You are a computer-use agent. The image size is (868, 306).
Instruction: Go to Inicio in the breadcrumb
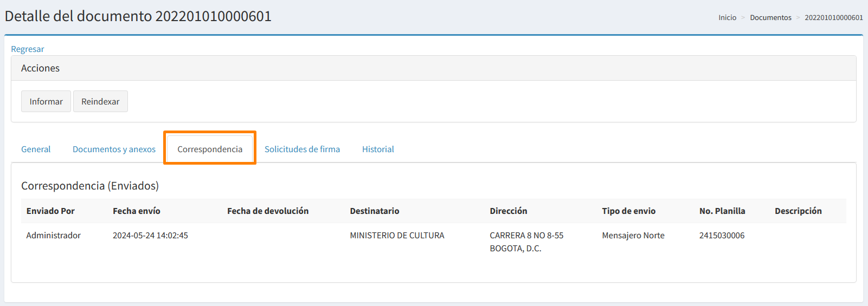(727, 18)
